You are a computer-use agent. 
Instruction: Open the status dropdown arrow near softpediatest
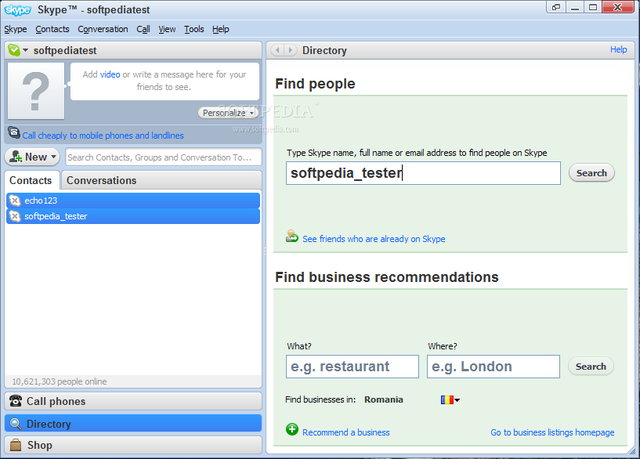click(x=25, y=50)
